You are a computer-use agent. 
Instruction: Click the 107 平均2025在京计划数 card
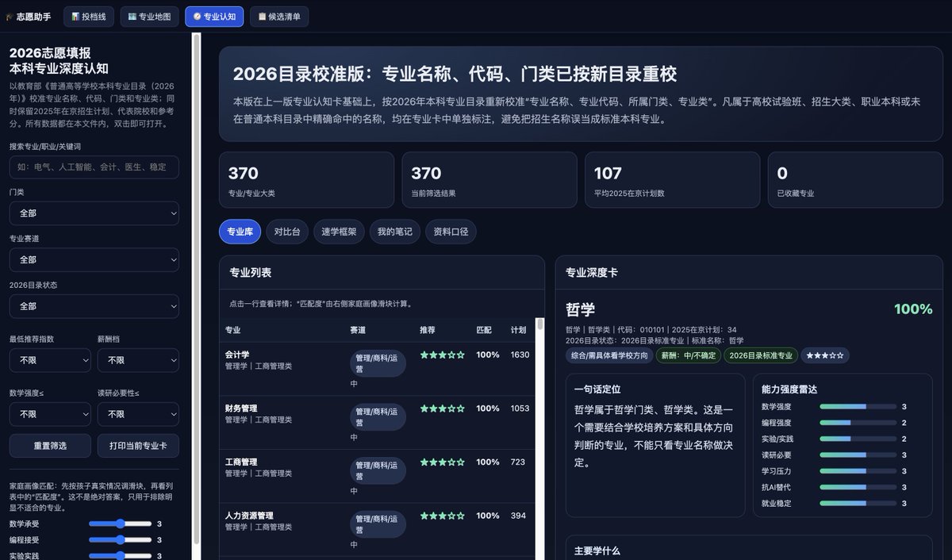(673, 180)
